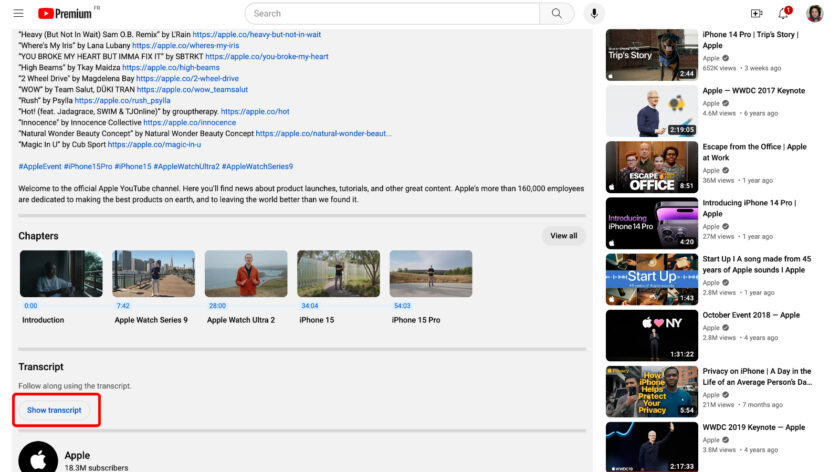Click the Apple channel logo avatar

click(38, 458)
